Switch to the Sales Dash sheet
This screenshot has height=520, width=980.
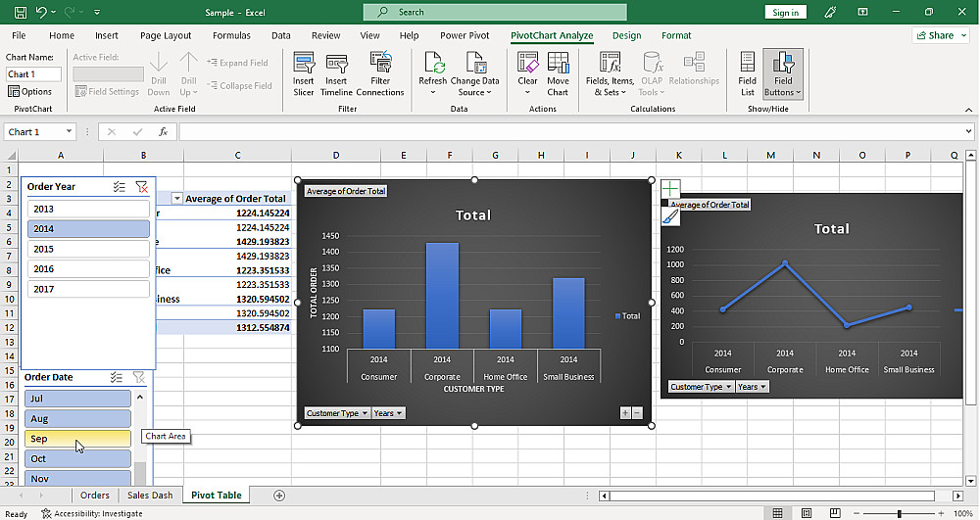pos(149,496)
